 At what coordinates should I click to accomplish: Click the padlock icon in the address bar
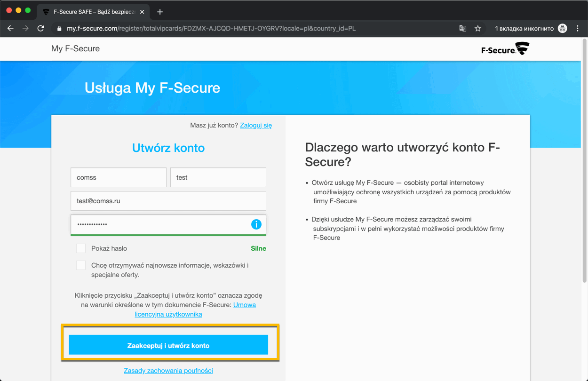click(x=59, y=28)
